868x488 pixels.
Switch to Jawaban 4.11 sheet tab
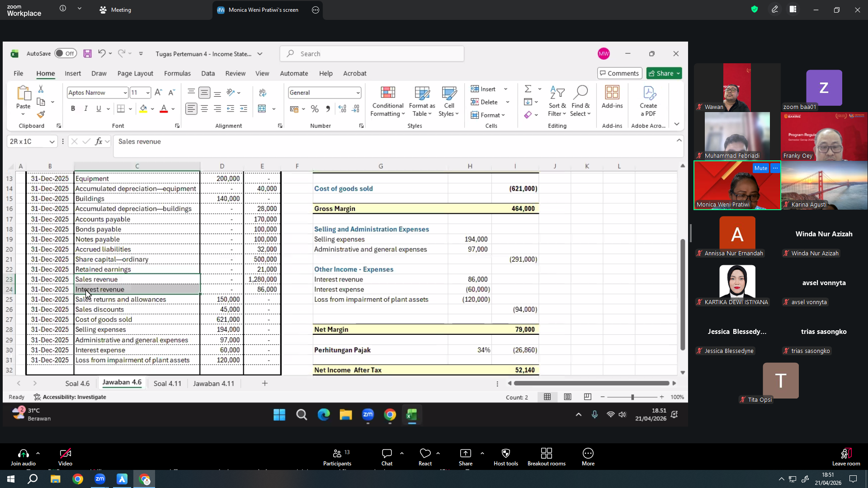coord(214,383)
